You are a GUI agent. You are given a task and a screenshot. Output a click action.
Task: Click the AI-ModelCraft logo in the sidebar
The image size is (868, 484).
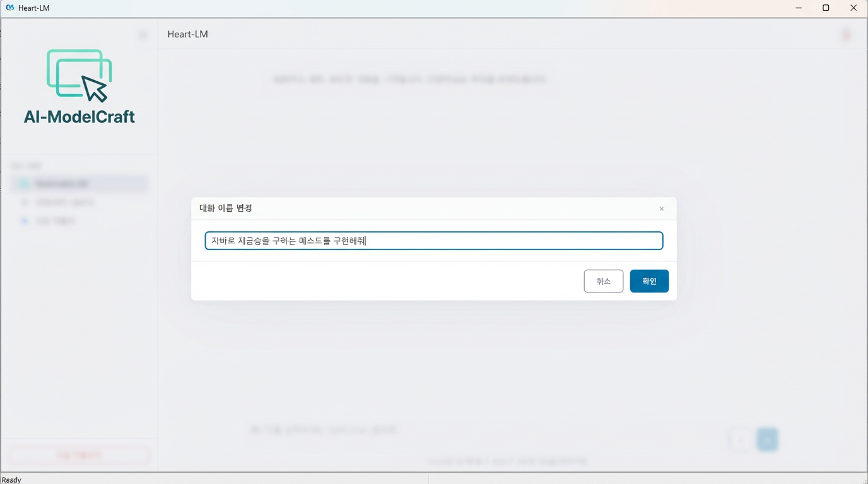coord(79,86)
